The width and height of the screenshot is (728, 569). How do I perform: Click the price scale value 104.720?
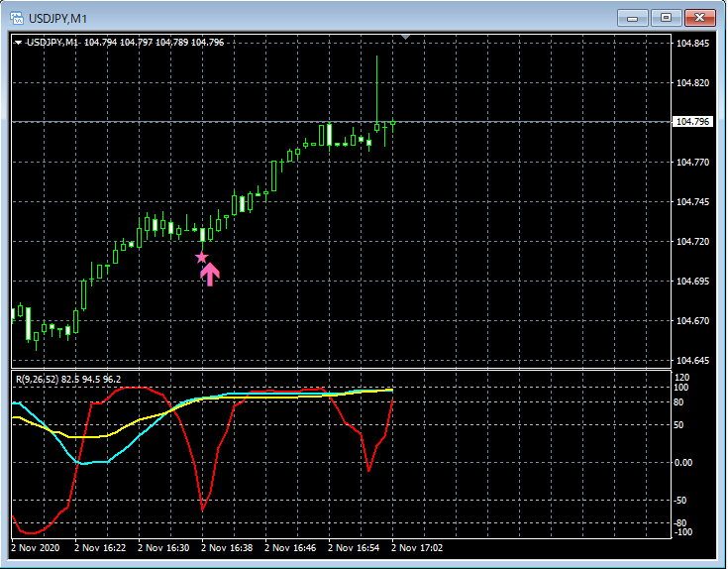point(692,242)
